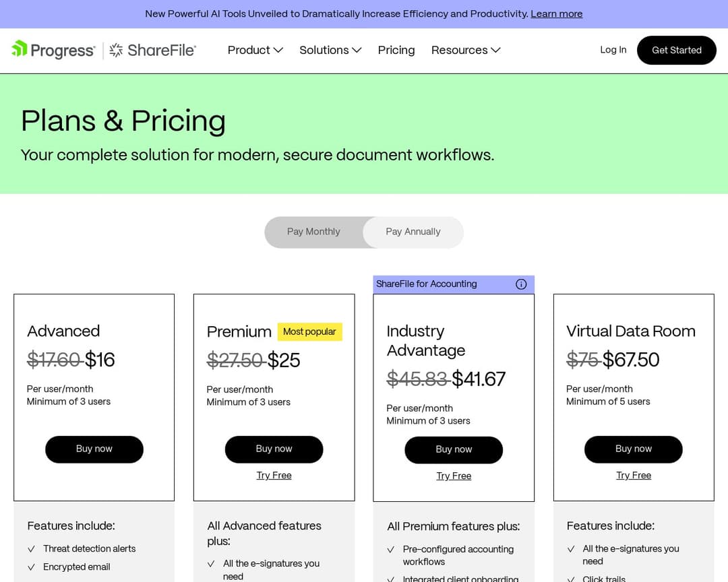Click the struck-through $75 price
Screen dimensions: 728x582
pos(582,360)
